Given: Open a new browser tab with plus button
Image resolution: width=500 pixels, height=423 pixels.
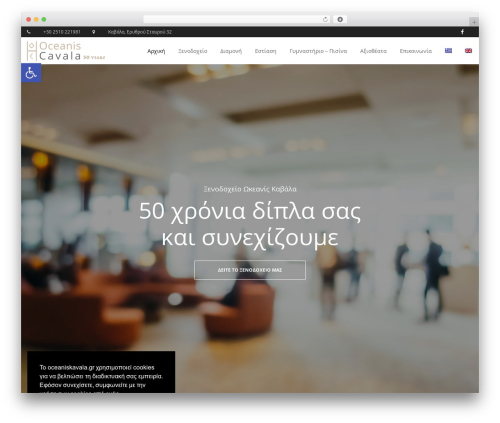Looking at the screenshot, I should pos(474,22).
